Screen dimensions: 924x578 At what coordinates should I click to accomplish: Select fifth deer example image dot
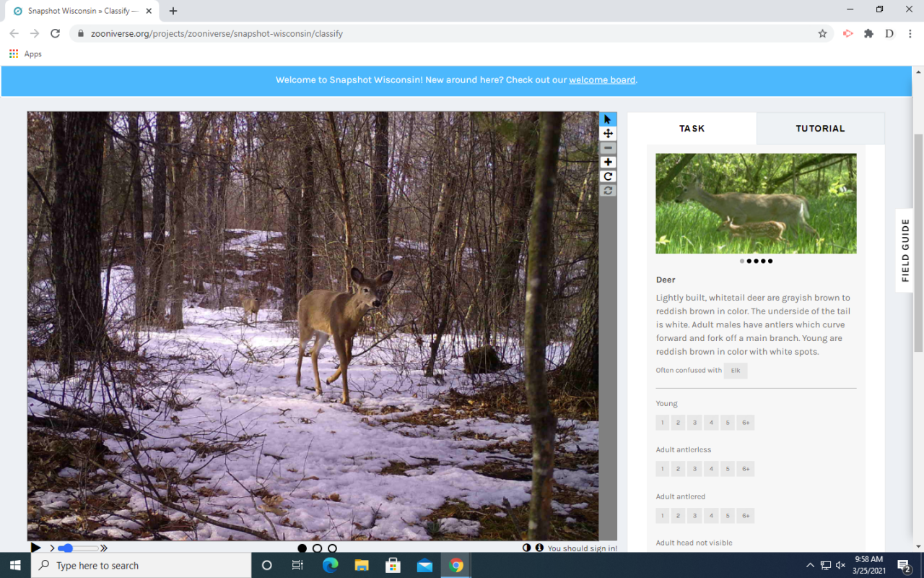[x=770, y=261]
